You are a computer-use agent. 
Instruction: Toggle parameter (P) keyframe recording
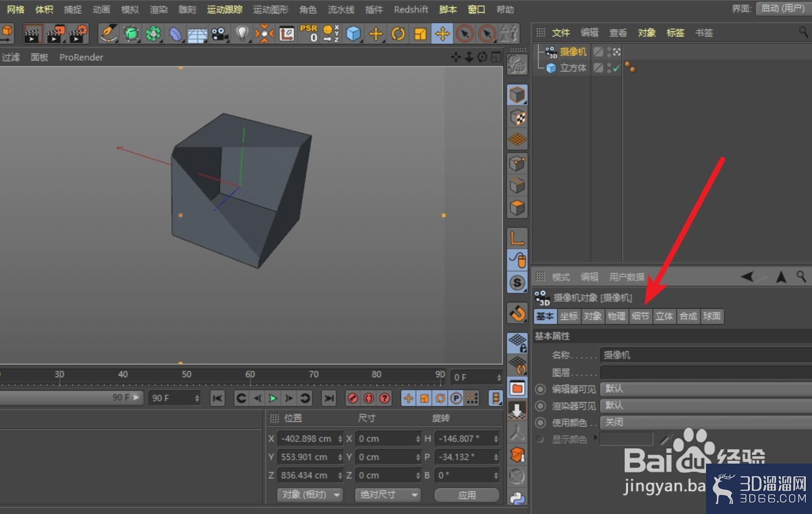point(456,398)
